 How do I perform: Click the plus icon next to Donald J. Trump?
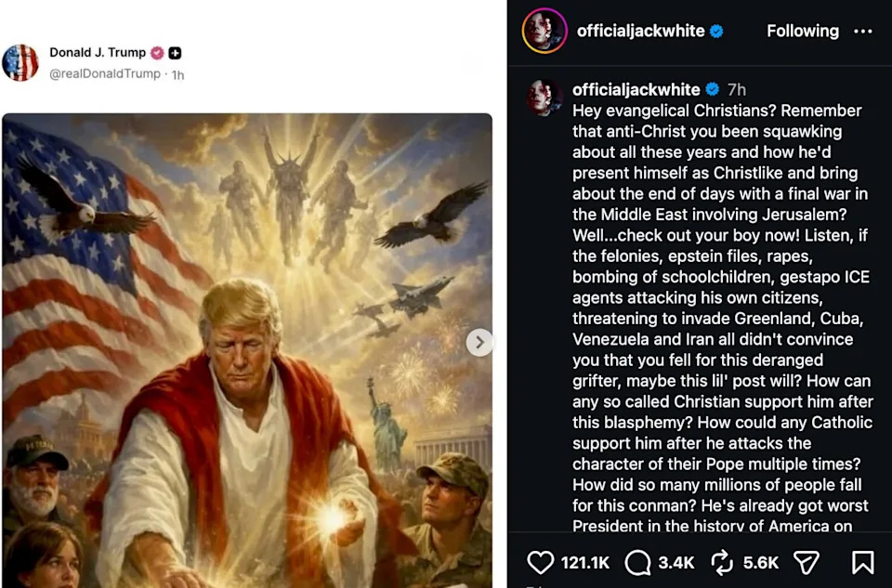pos(176,53)
